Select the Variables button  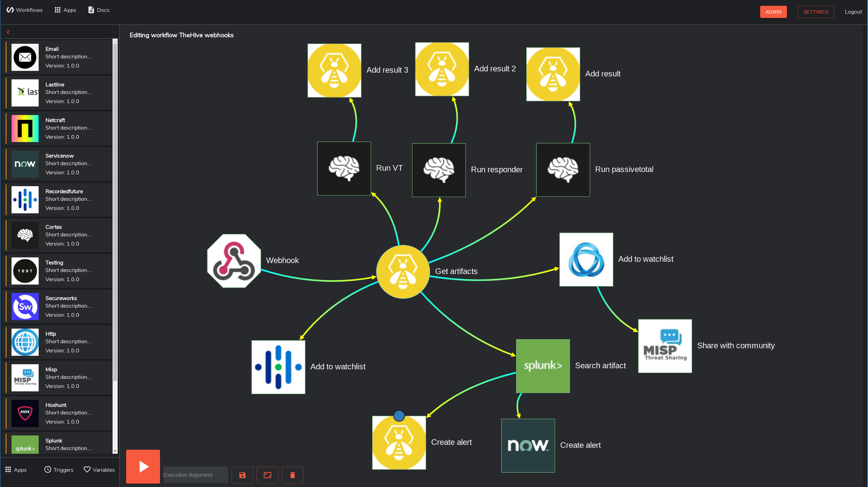point(99,470)
